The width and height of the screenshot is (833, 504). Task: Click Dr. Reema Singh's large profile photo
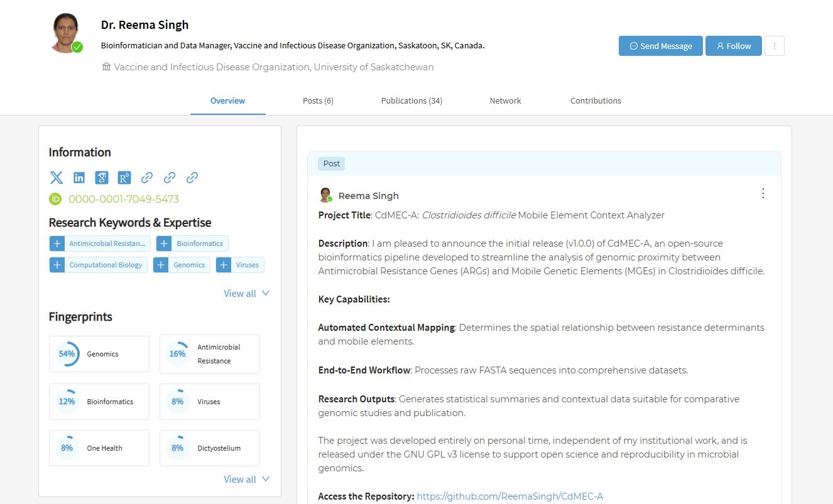[65, 33]
